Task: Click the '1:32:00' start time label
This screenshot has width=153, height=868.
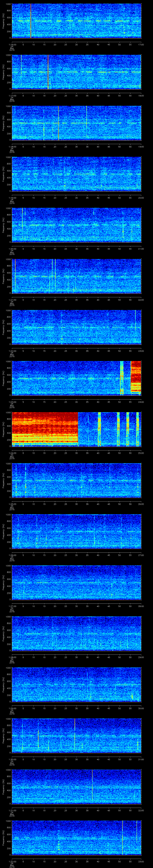Action: pos(12,861)
